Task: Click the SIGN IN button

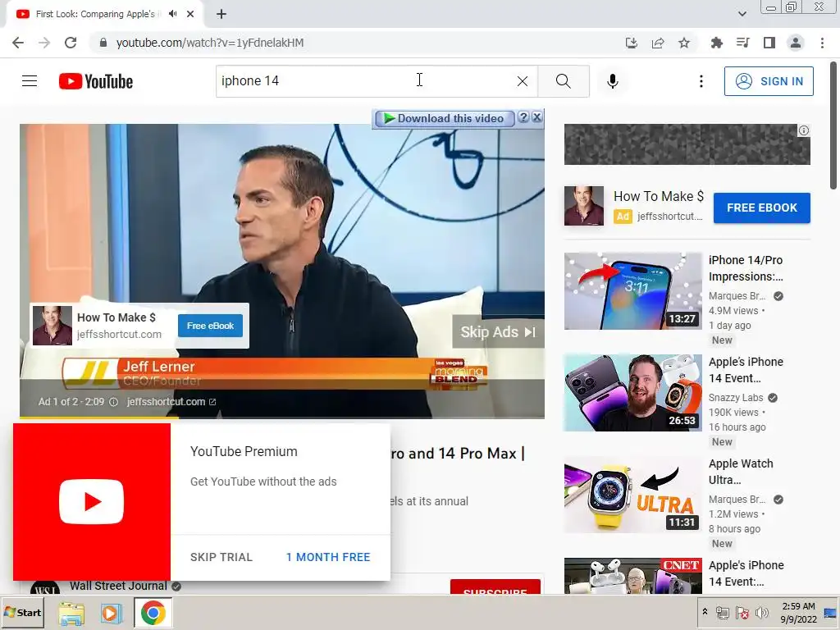Action: (769, 81)
